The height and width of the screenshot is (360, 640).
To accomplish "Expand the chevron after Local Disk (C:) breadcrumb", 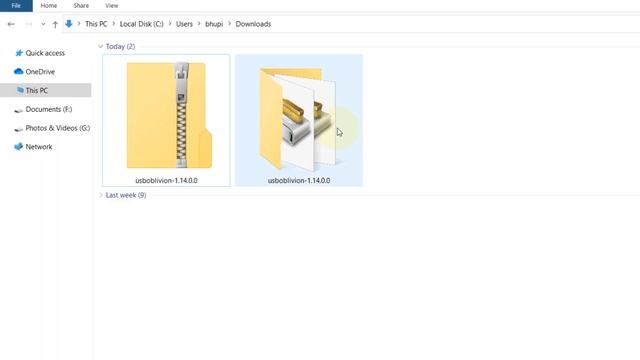I will [x=170, y=24].
